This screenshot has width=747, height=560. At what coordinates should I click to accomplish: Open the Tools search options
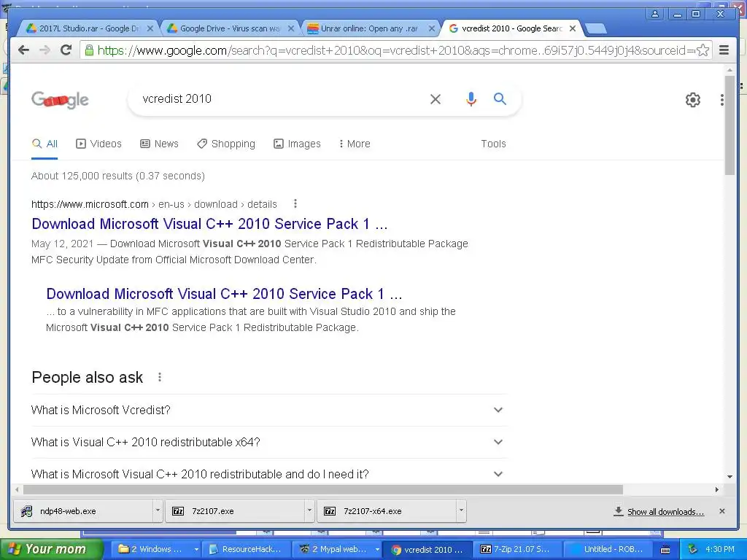pyautogui.click(x=493, y=144)
